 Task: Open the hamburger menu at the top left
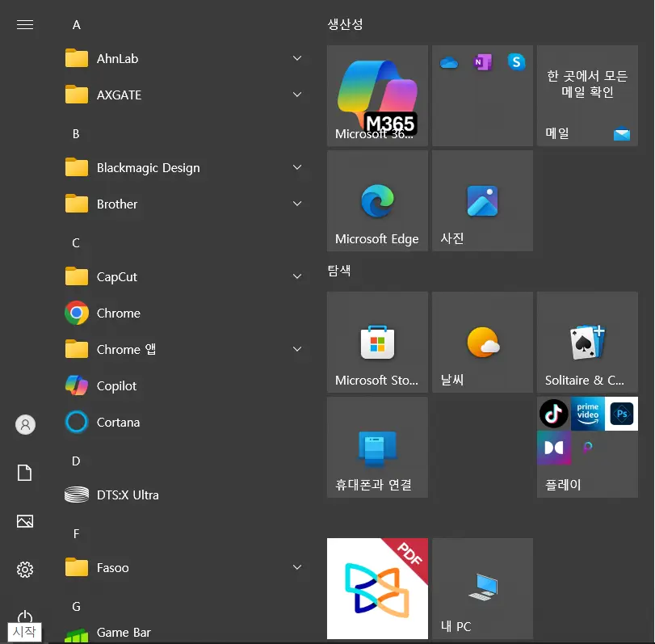(x=25, y=25)
